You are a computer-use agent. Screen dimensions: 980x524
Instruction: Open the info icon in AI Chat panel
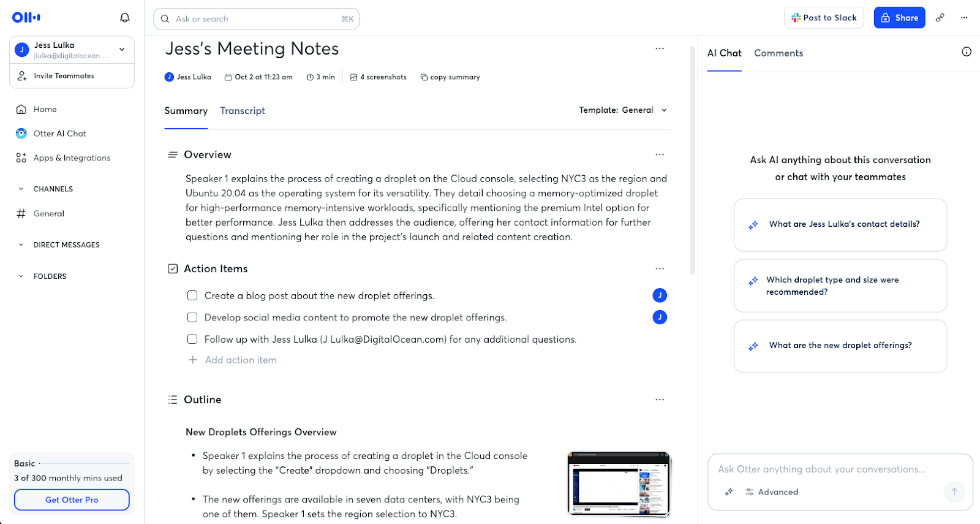click(967, 52)
